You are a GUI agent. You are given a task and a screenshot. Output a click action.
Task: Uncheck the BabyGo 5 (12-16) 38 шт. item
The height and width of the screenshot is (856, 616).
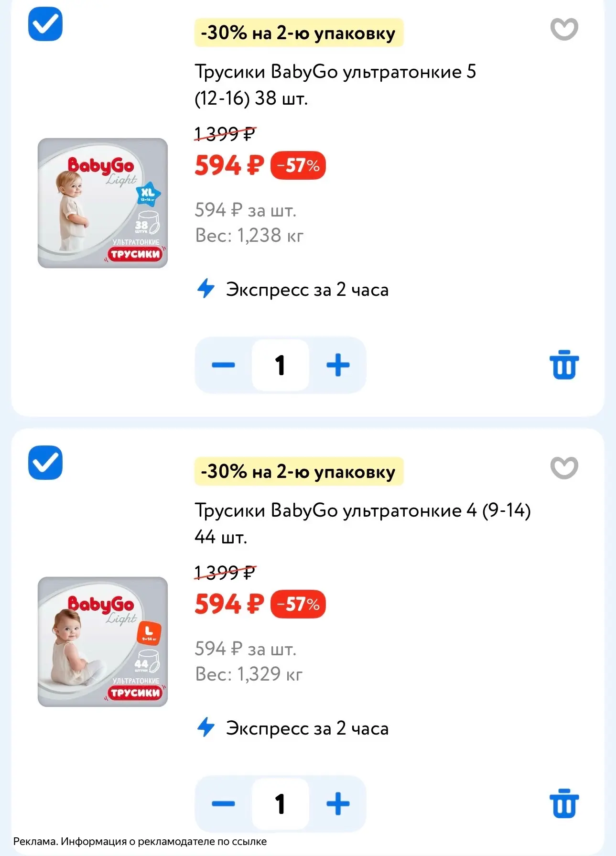tap(45, 24)
